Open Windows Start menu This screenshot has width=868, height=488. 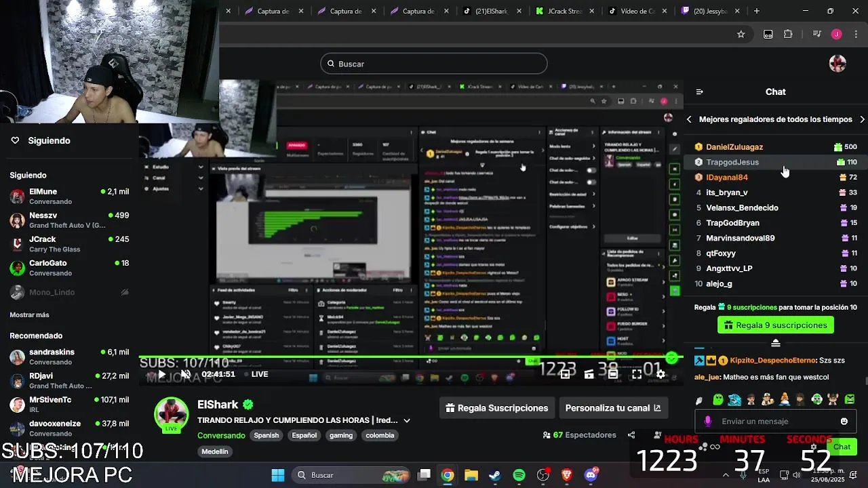point(278,475)
